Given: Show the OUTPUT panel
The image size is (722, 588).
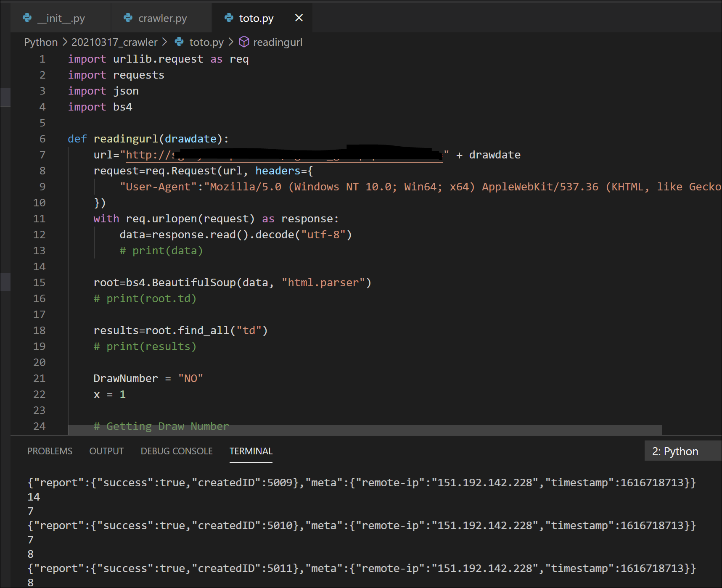Looking at the screenshot, I should click(x=106, y=451).
